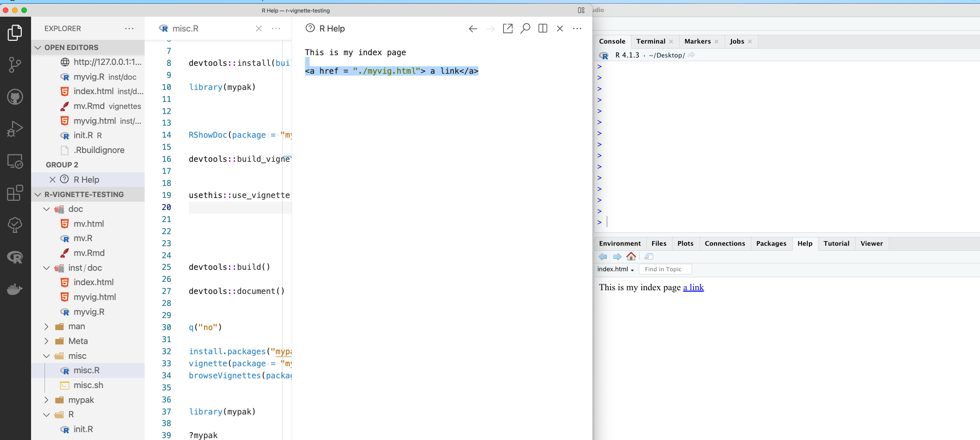Open mv.html in doc folder
980x440 pixels.
pos(88,224)
